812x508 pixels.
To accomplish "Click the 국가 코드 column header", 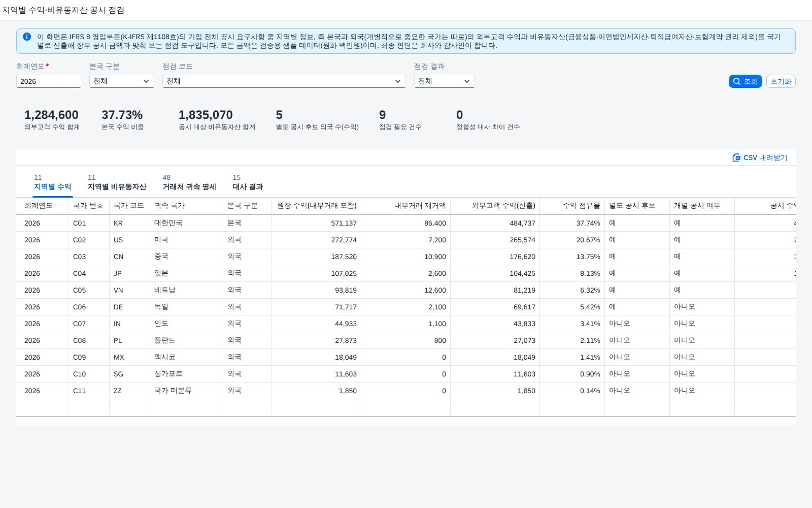I will coord(130,206).
